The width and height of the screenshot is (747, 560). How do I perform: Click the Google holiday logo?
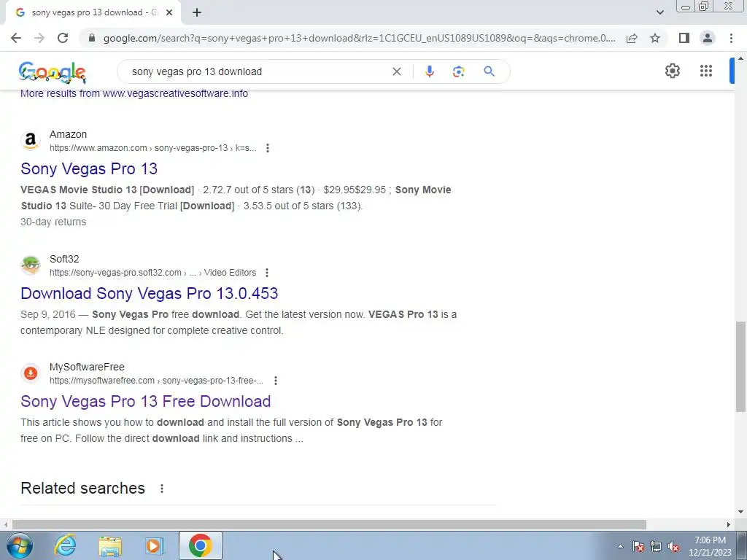click(x=53, y=72)
